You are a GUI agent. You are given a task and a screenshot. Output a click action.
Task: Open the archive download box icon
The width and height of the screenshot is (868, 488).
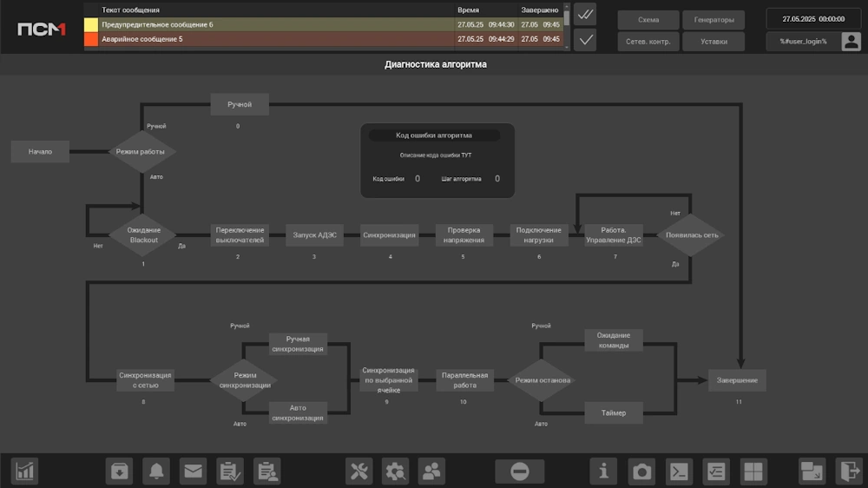119,472
